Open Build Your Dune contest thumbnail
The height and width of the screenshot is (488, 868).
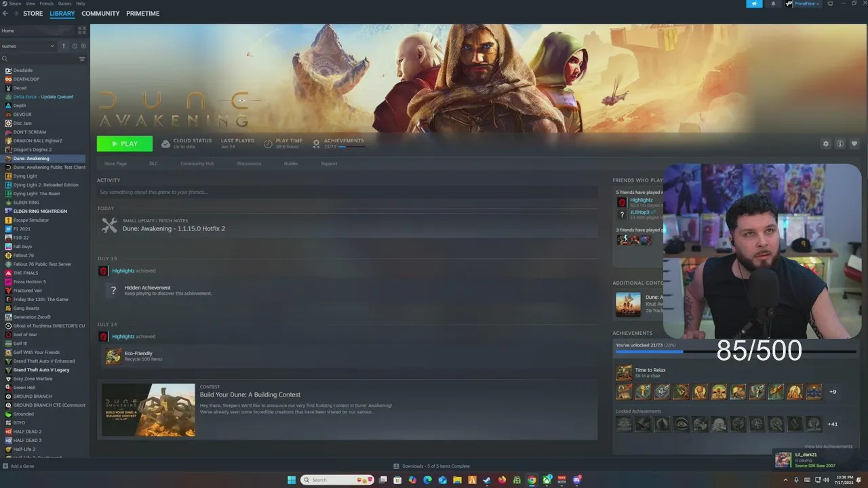pos(149,410)
